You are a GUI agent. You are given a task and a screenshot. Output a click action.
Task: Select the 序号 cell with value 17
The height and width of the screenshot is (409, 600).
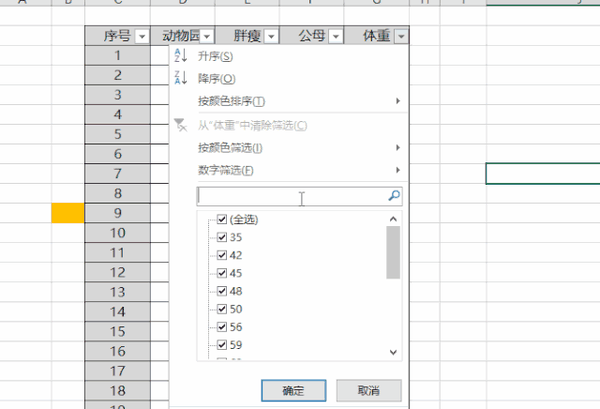[117, 371]
